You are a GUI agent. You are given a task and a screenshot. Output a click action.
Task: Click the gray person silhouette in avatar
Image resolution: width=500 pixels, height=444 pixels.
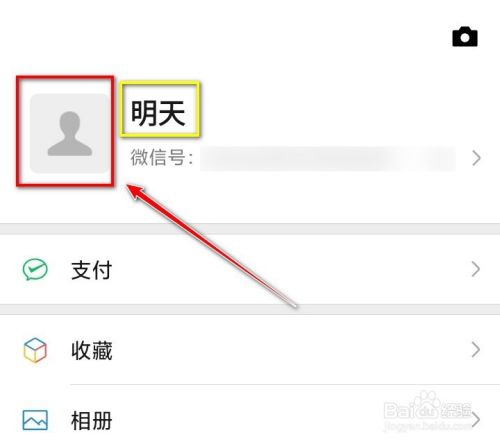(x=70, y=134)
